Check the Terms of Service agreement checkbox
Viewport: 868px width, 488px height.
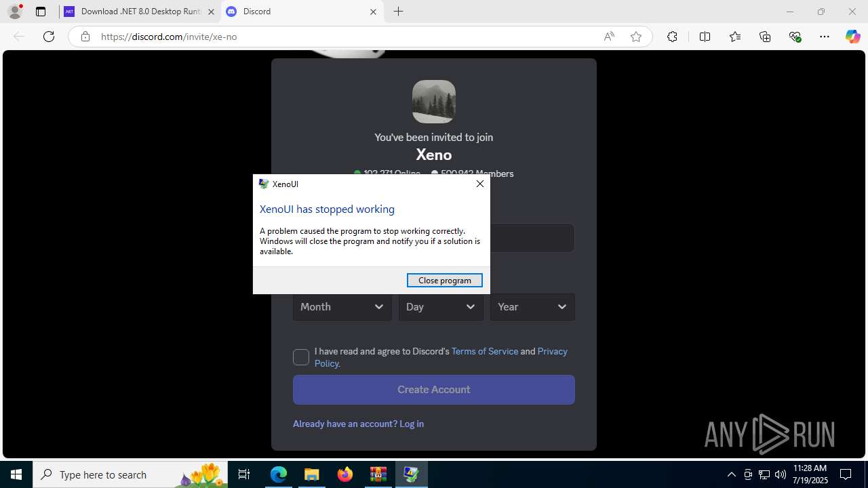point(301,357)
